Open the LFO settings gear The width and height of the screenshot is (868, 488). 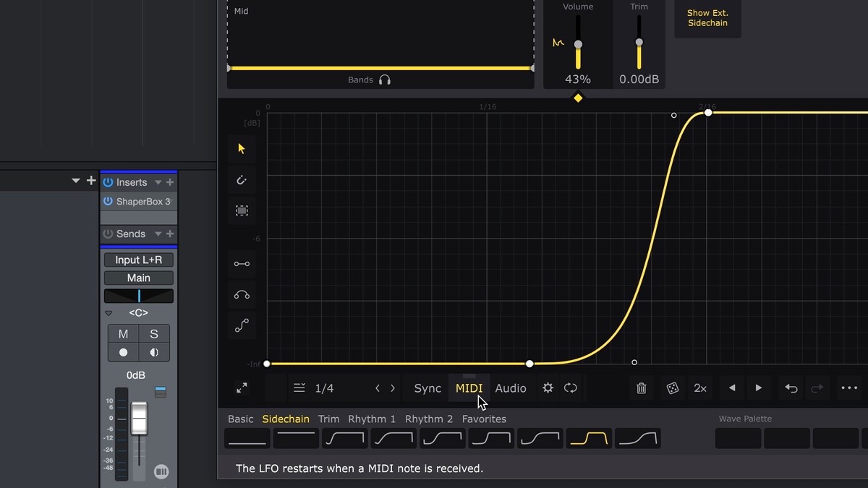548,388
